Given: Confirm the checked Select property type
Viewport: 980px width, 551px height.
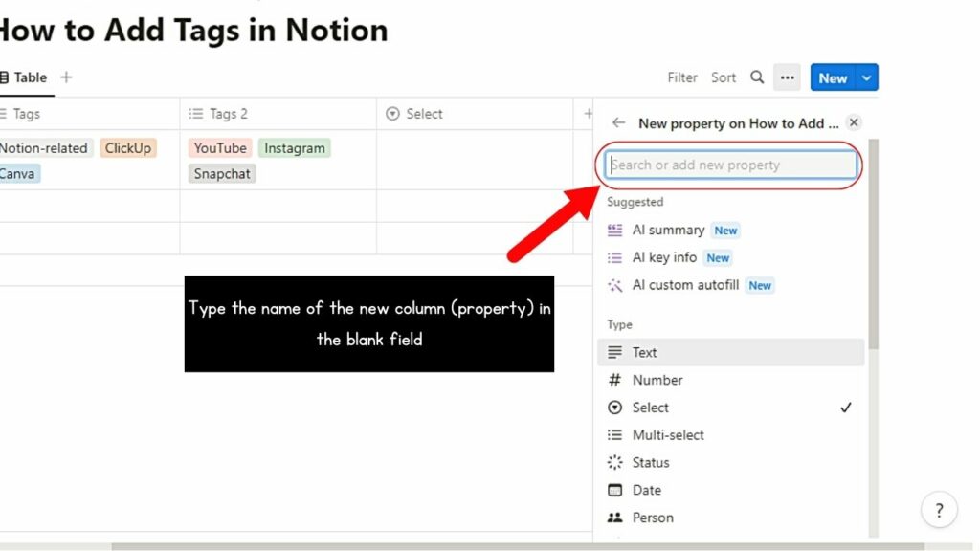Looking at the screenshot, I should tap(650, 408).
